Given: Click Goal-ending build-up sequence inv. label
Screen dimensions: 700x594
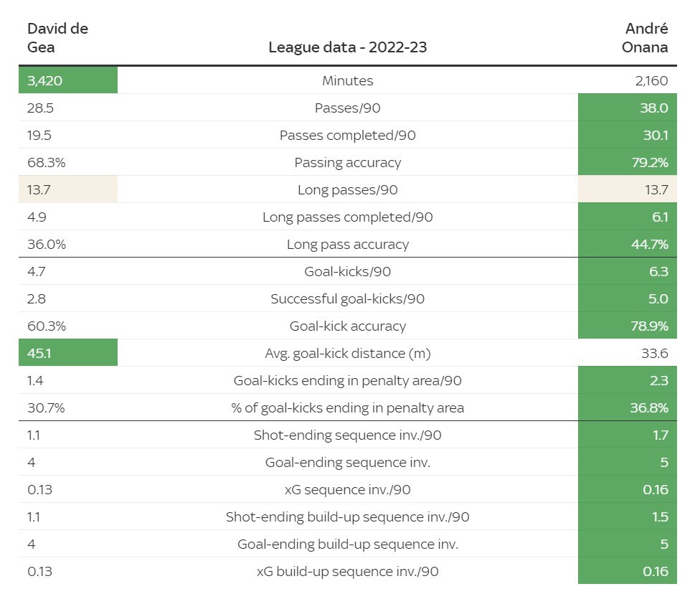Looking at the screenshot, I should 347,544.
